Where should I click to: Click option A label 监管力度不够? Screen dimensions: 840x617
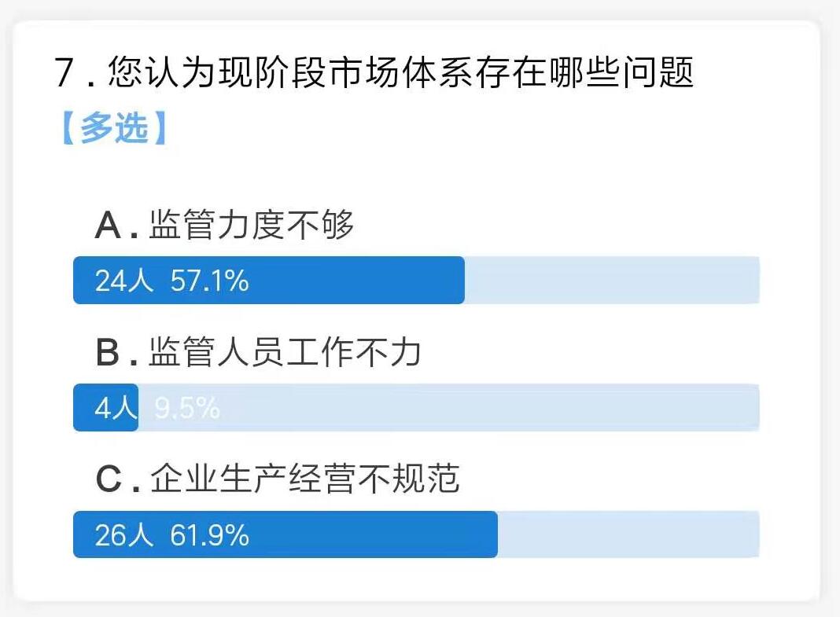(x=224, y=224)
